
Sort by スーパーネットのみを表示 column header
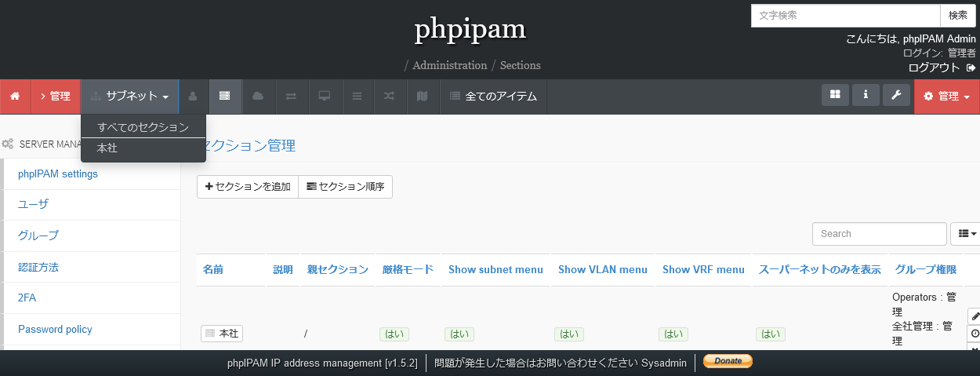pyautogui.click(x=819, y=269)
